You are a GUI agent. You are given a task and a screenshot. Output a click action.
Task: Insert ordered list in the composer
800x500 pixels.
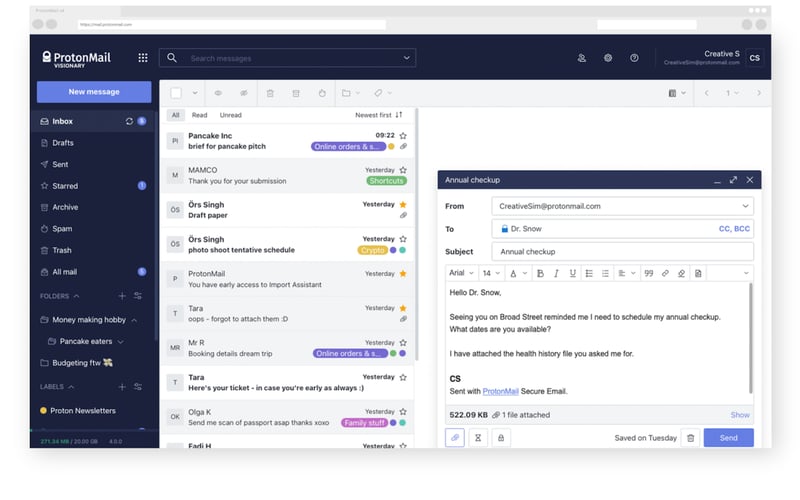605,273
